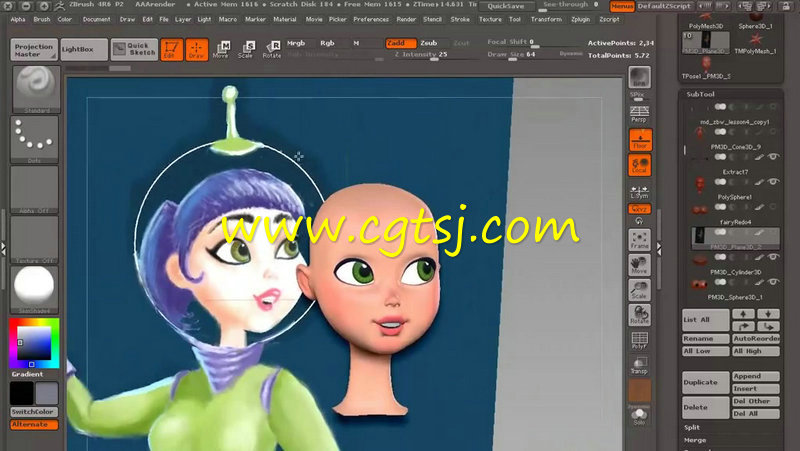
Task: Click the Del Other button
Action: coord(756,401)
